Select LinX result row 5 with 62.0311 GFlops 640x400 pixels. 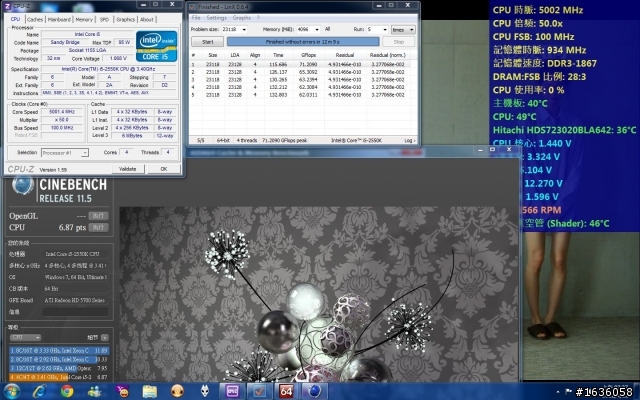click(x=300, y=95)
